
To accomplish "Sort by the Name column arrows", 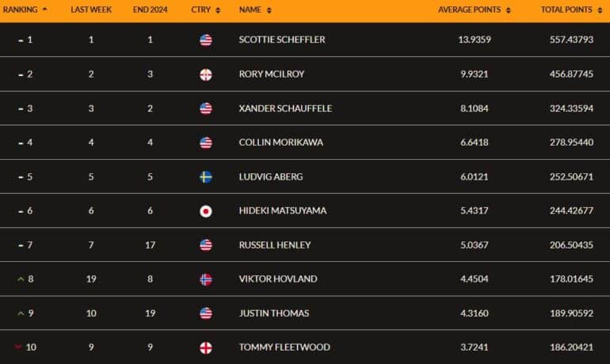I will point(269,10).
